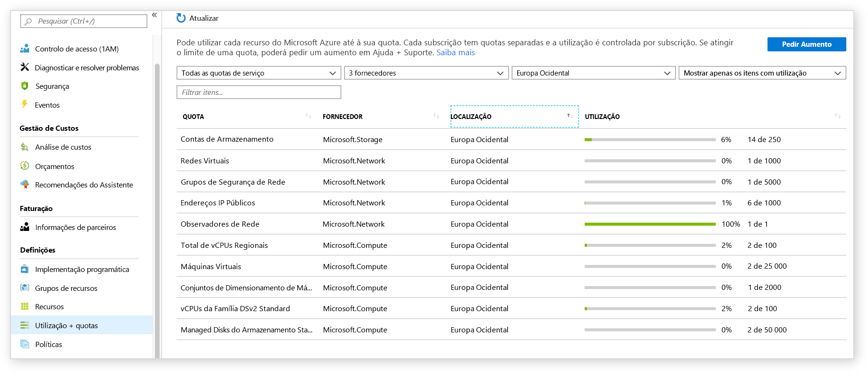Open Políticas in the sidebar

point(48,344)
